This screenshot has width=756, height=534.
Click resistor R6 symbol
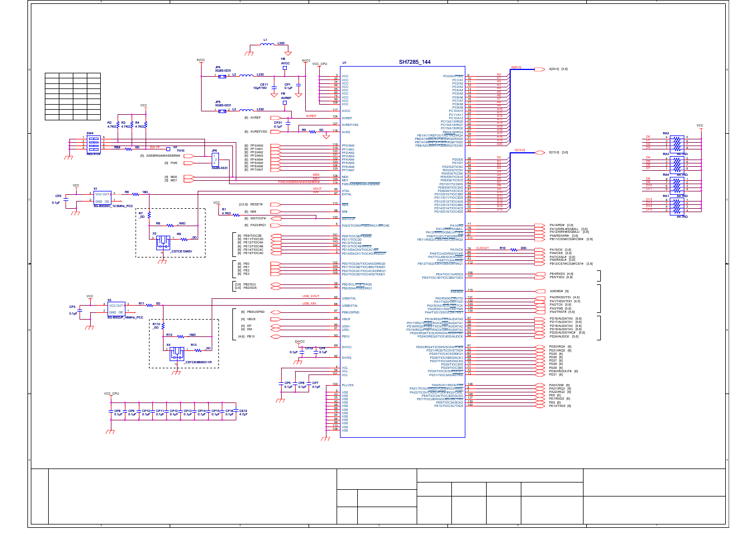pyautogui.click(x=136, y=194)
